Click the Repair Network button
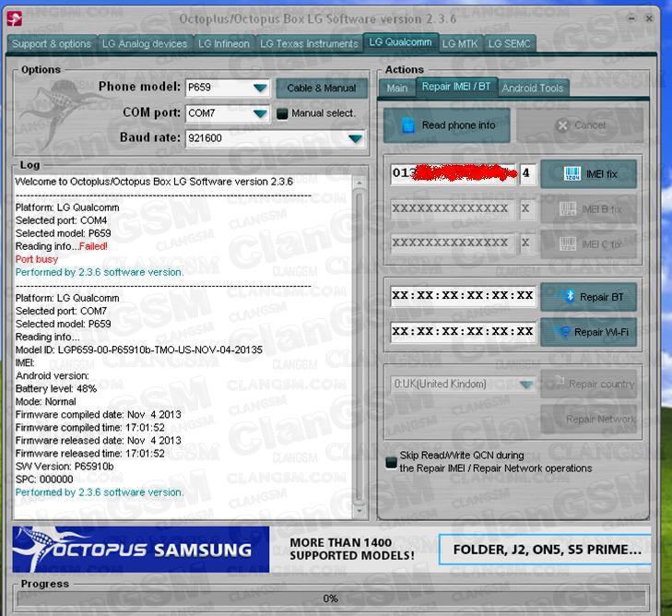672x616 pixels. (x=588, y=420)
